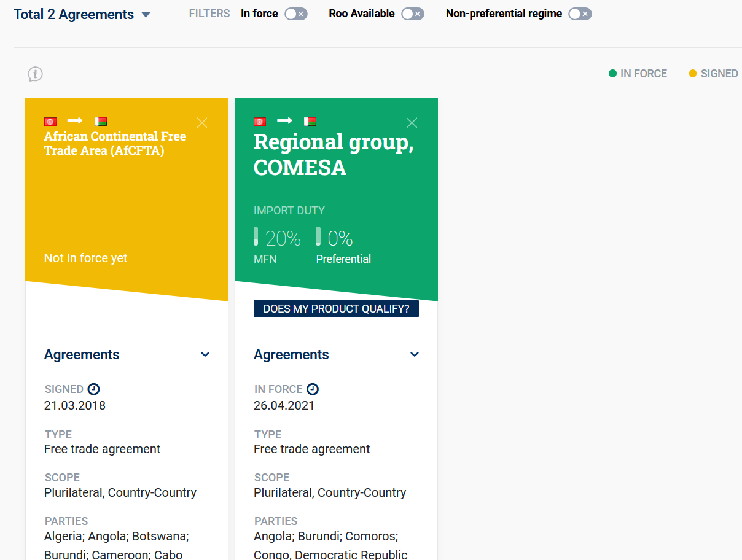Close the COMESA regional group card
Viewport: 742px width, 560px height.
[412, 123]
